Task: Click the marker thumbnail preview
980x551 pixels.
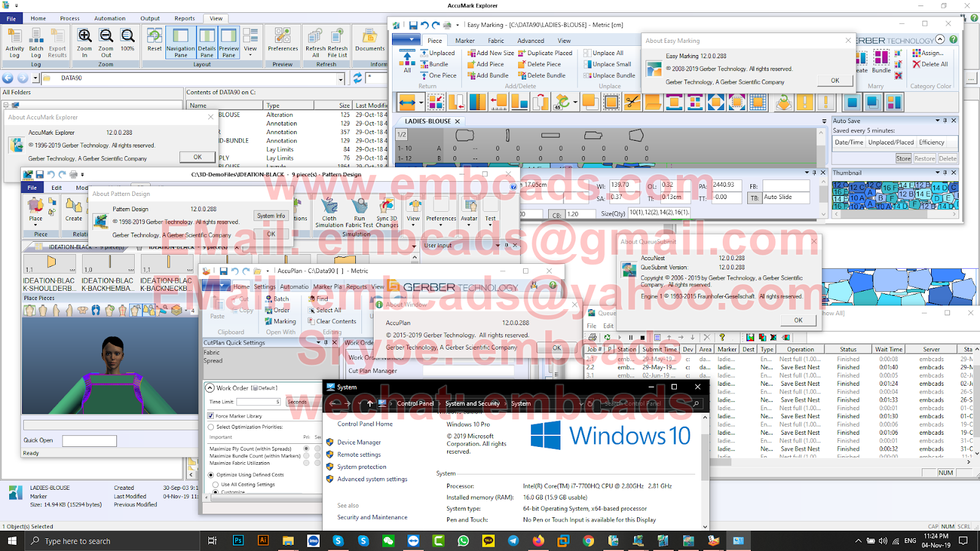Action: (x=895, y=196)
